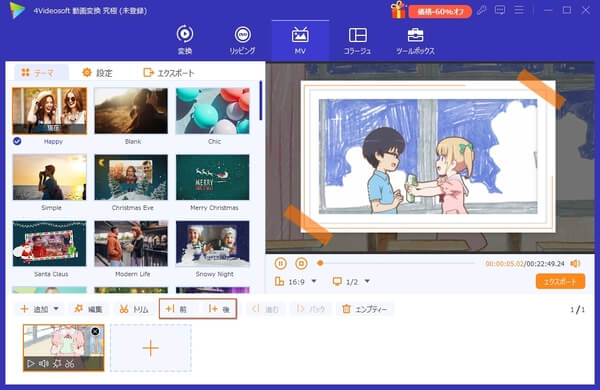
Task: Click the MV preview video area
Action: point(430,157)
